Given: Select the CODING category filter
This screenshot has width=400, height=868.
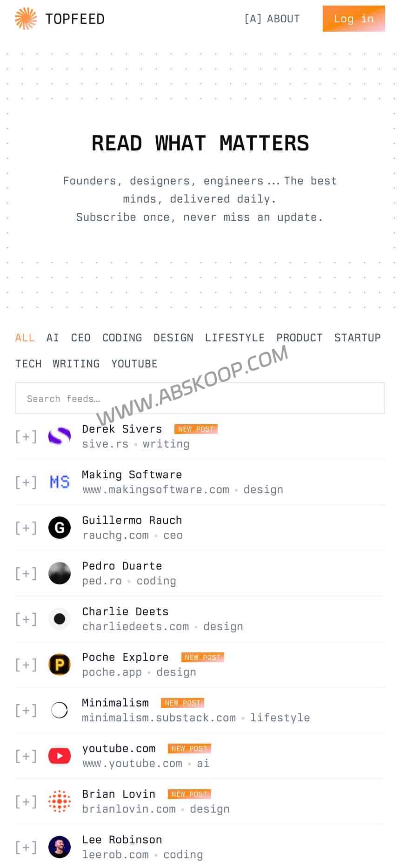Looking at the screenshot, I should pos(122,338).
